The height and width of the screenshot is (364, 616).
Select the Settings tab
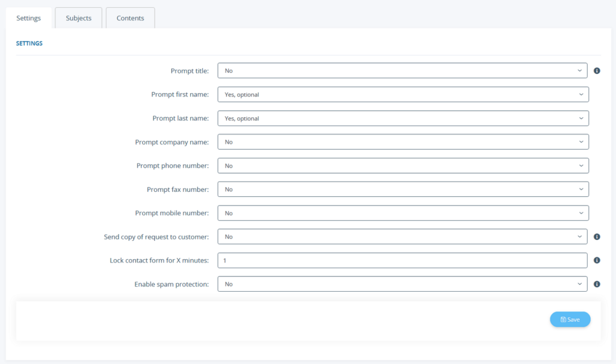click(29, 18)
